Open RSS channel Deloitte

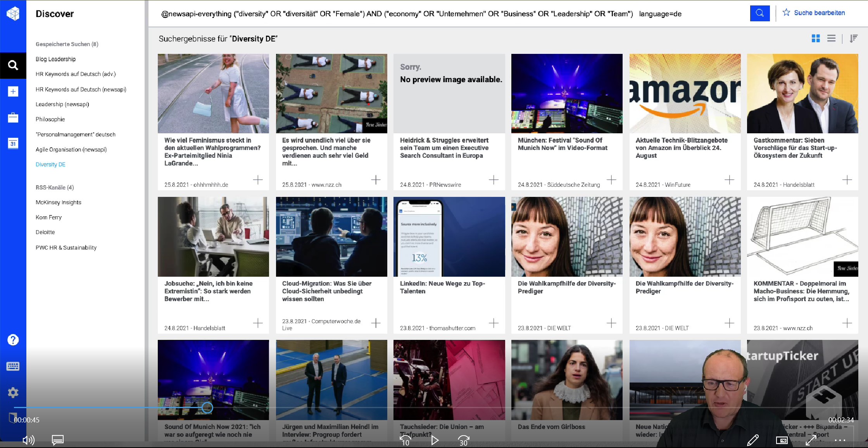(x=45, y=232)
